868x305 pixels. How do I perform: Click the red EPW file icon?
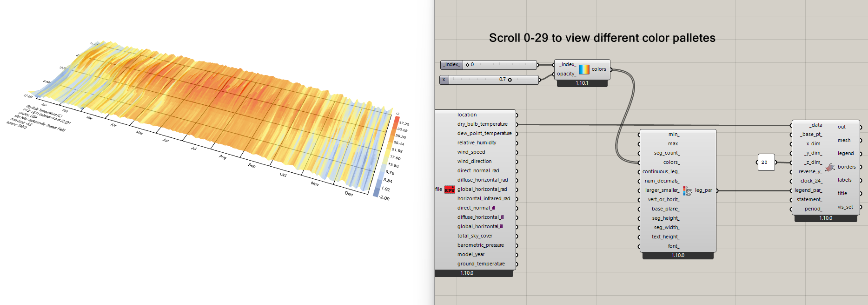450,190
